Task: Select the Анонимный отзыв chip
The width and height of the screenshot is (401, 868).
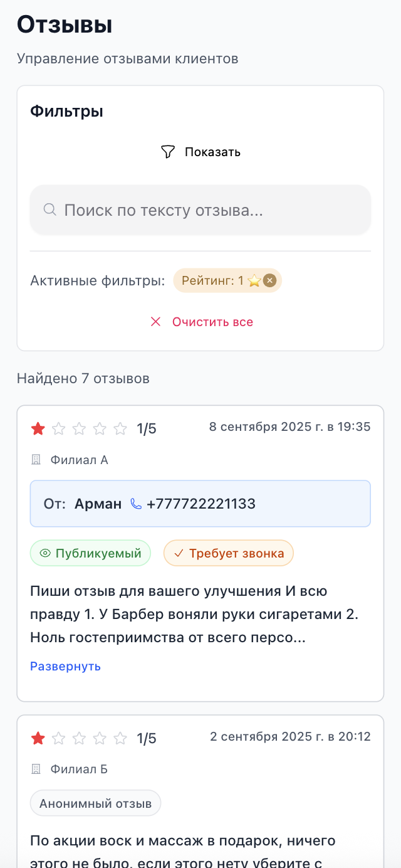Action: pyautogui.click(x=95, y=803)
